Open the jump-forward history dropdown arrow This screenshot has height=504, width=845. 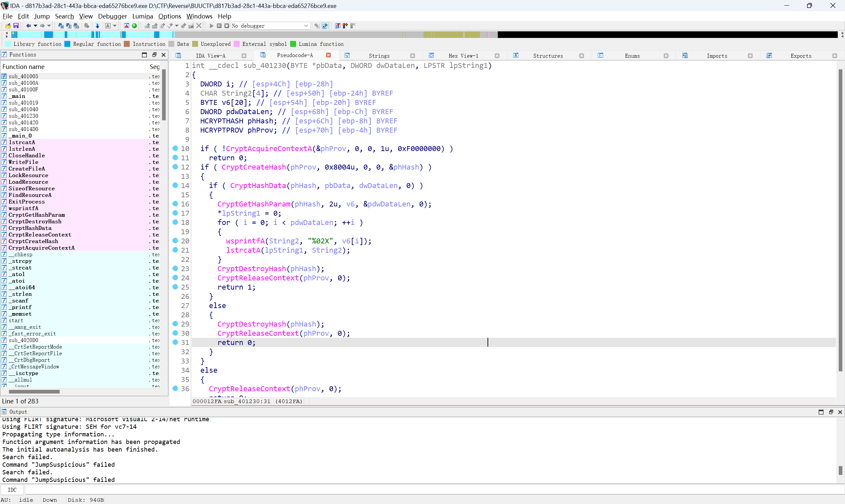click(x=49, y=26)
